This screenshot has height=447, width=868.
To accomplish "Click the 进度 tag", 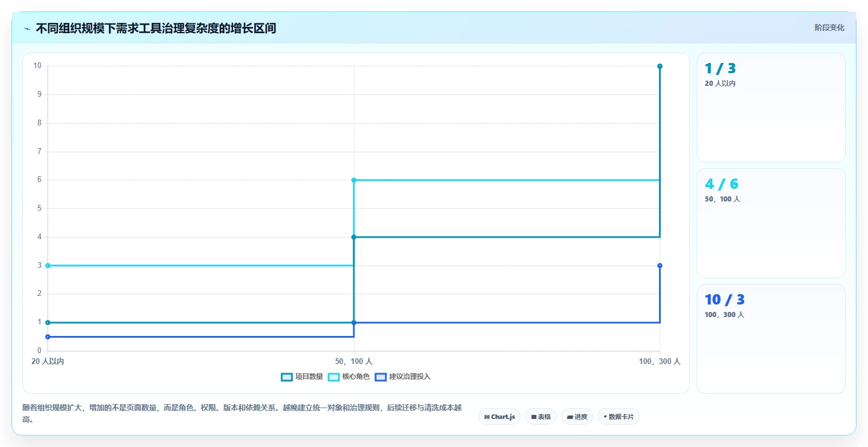I will click(x=577, y=417).
